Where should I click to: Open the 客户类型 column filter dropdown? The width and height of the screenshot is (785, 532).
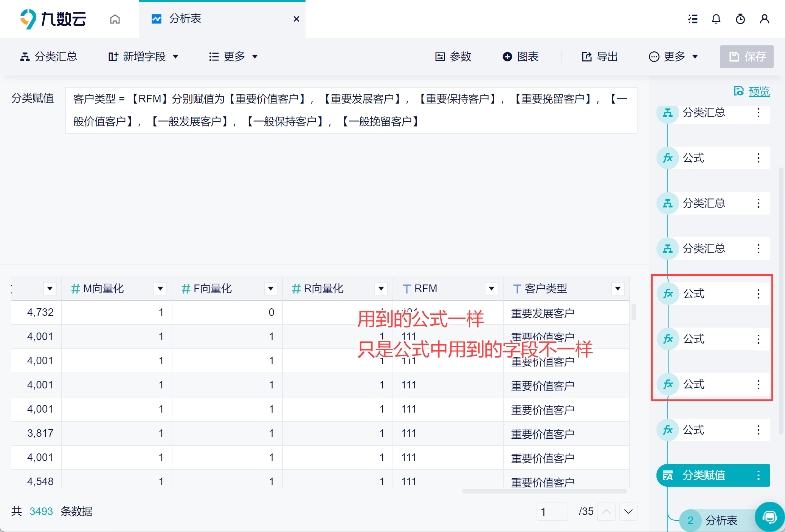(x=617, y=289)
